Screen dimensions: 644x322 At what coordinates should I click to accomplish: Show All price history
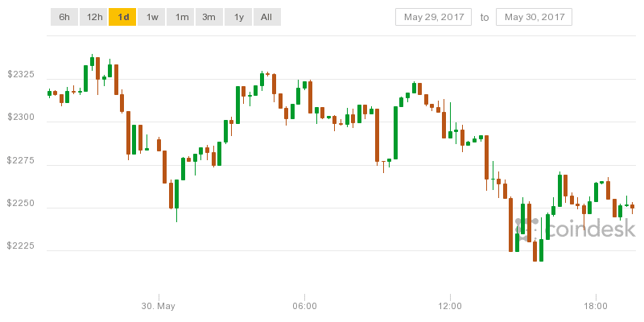(267, 17)
